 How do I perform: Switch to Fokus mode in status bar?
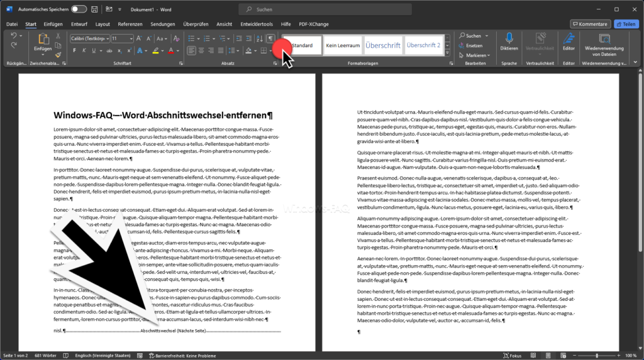pyautogui.click(x=512, y=356)
